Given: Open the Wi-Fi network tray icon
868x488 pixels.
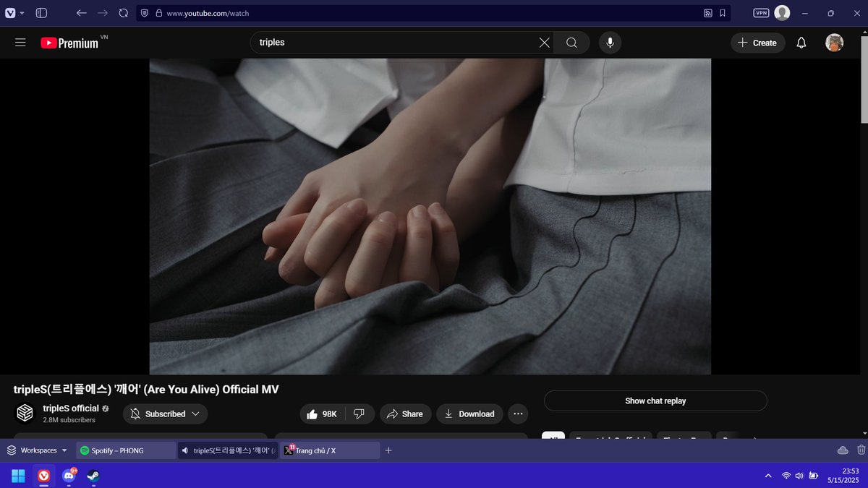Looking at the screenshot, I should tap(786, 476).
